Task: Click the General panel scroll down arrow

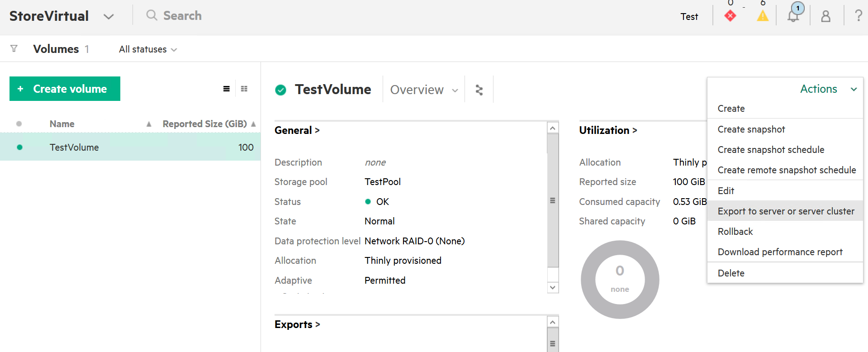Action: click(x=553, y=287)
